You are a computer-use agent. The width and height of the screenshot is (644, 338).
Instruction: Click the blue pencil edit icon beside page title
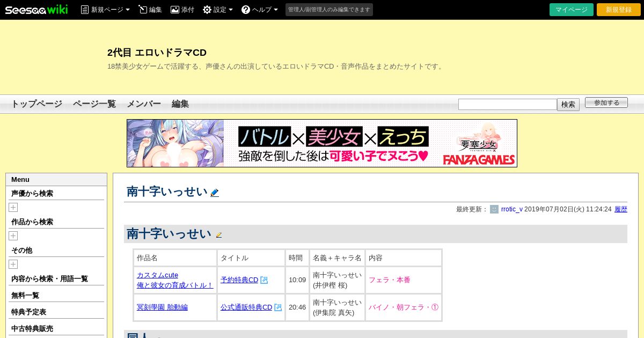[215, 193]
